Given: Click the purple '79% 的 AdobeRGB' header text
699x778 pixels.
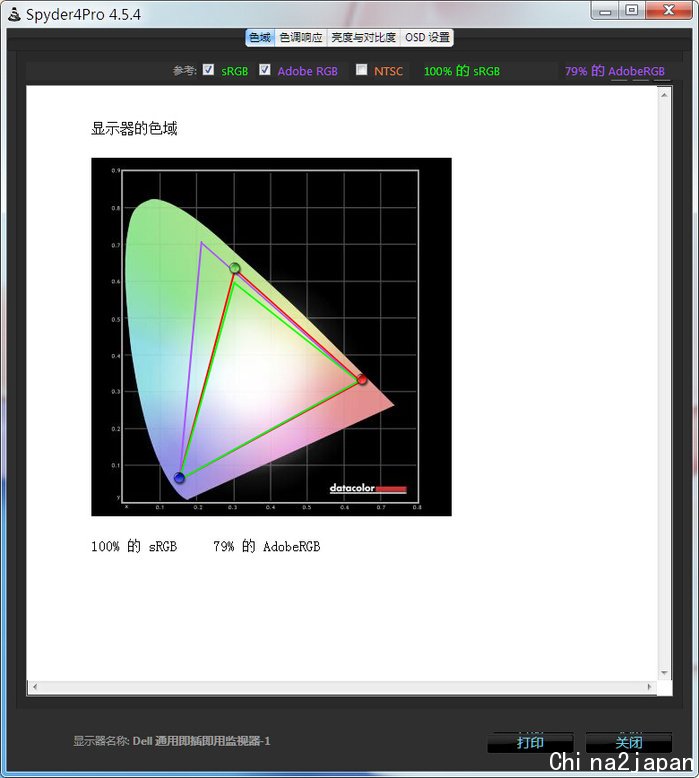Looking at the screenshot, I should click(615, 71).
